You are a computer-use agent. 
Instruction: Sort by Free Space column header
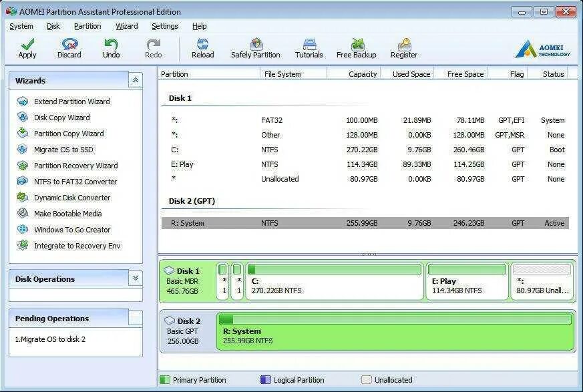461,74
